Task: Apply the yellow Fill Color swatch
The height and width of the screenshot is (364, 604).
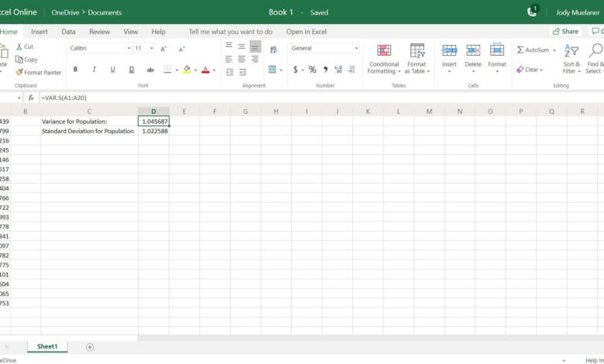Action: pos(187,70)
